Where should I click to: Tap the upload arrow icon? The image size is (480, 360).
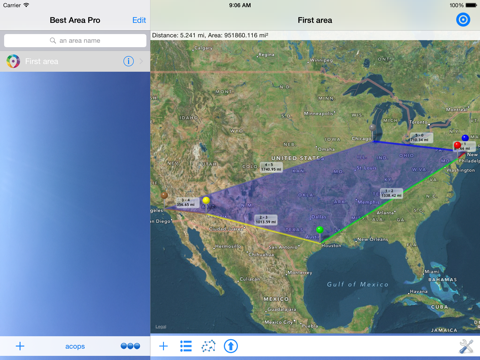click(231, 346)
